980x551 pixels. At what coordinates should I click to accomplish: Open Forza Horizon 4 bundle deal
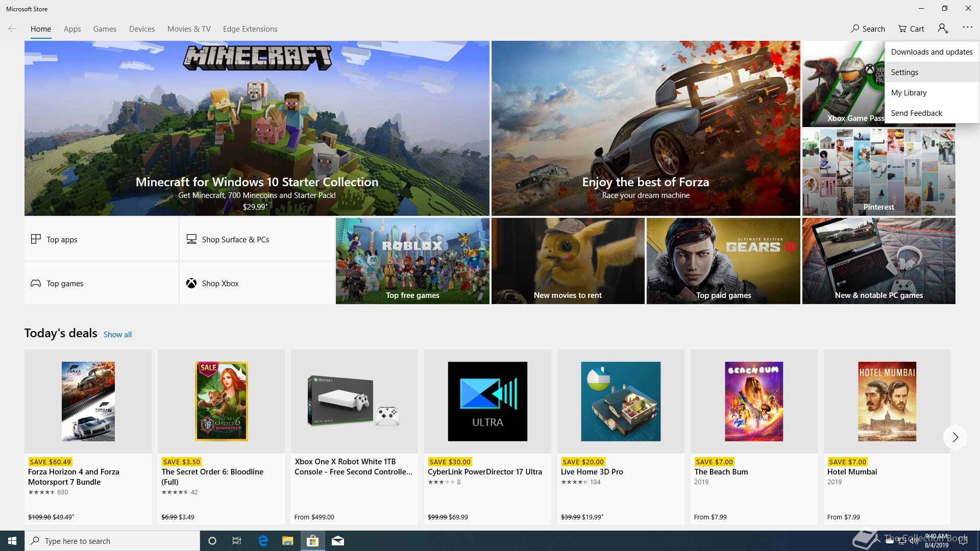[x=88, y=437]
